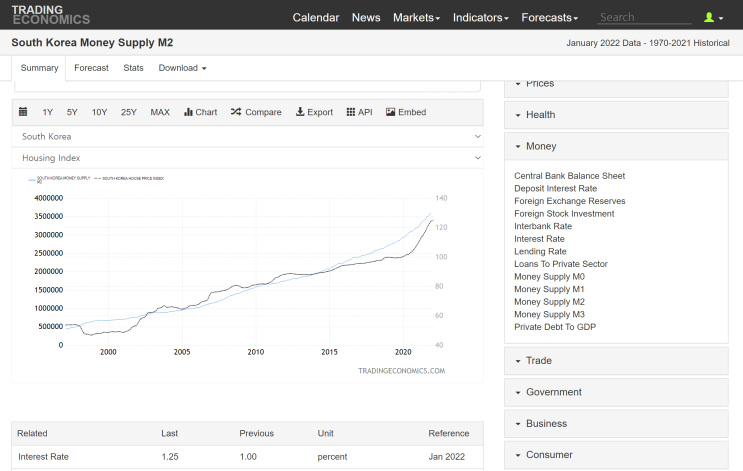Open Money Supply M0 link
Screen dimensions: 743x471
549,277
